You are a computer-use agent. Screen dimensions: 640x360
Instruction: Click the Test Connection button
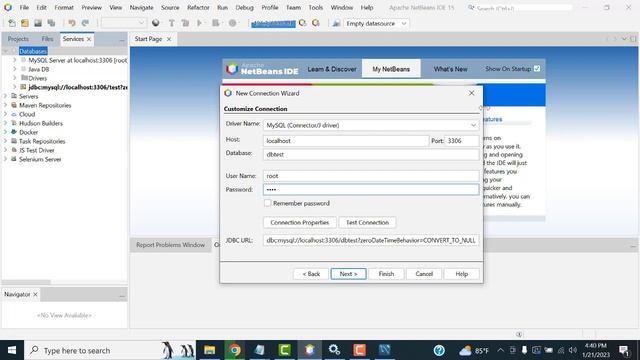[367, 222]
